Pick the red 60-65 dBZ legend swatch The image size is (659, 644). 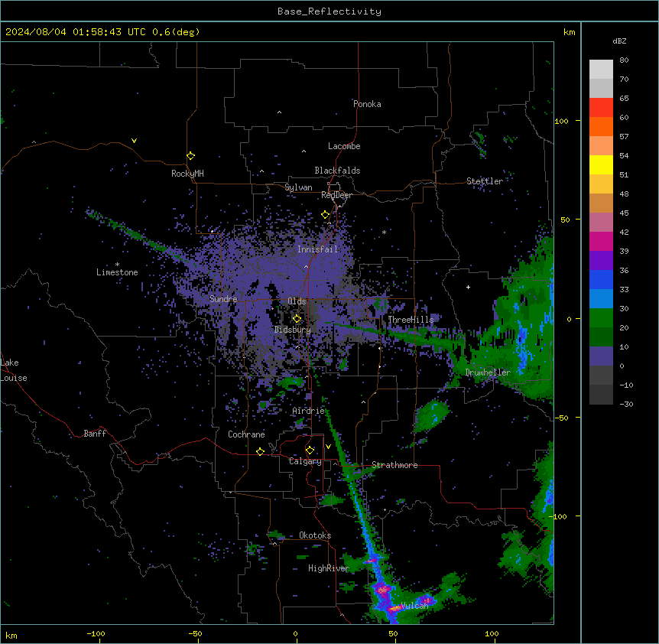coord(601,108)
